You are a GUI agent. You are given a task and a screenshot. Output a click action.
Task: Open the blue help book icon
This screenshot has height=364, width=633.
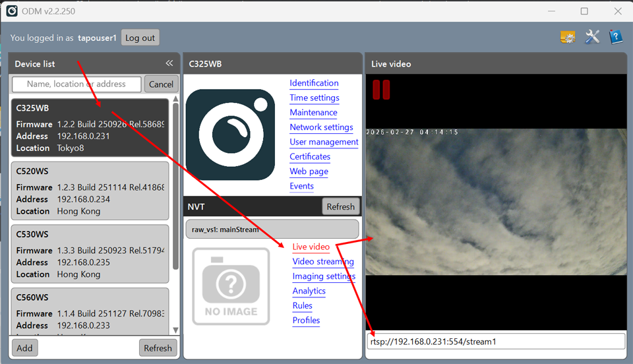pyautogui.click(x=615, y=37)
